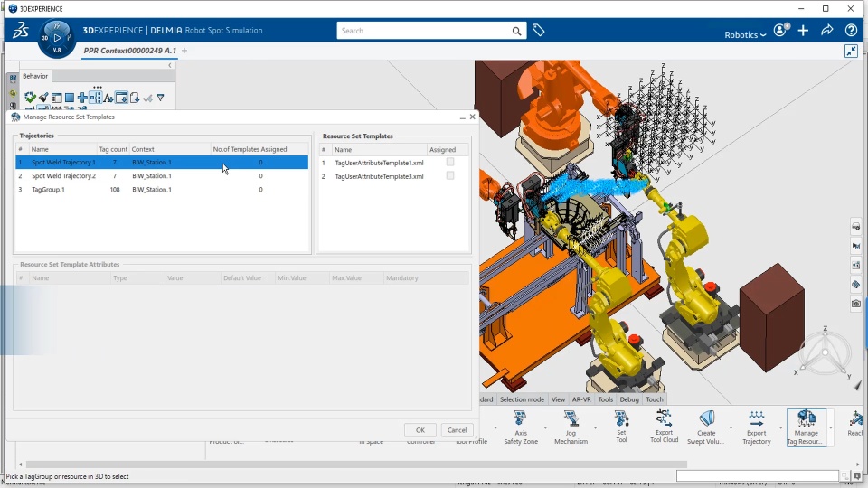This screenshot has height=488, width=868.
Task: Select Spot Weld Trajectory.2 row
Action: click(x=162, y=176)
